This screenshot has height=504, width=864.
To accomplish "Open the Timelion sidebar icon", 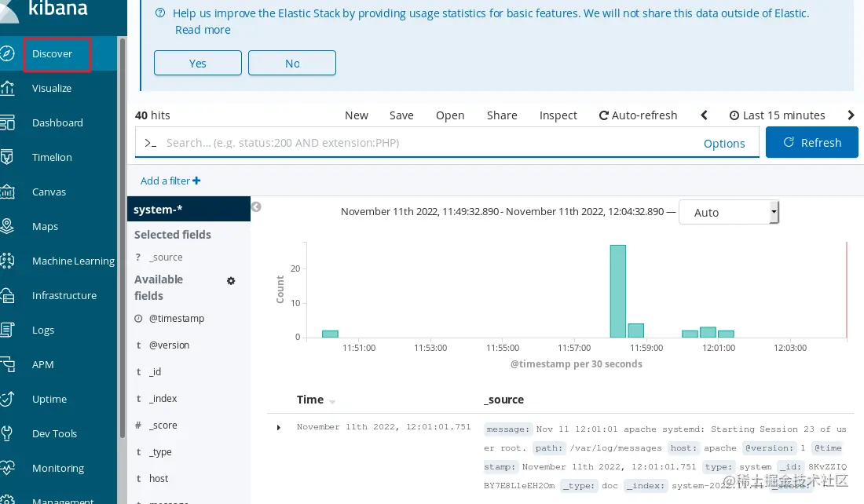I will [7, 157].
